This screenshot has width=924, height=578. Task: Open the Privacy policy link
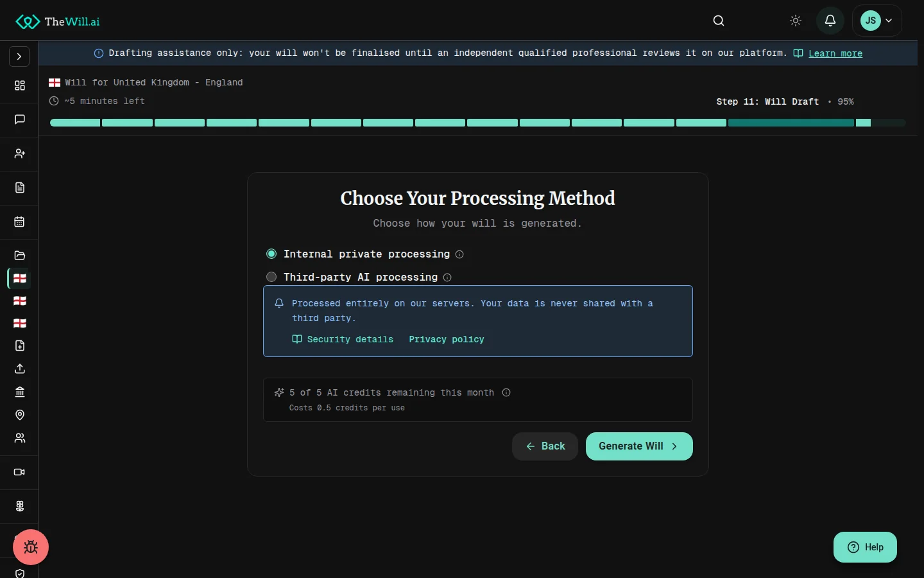coord(447,339)
